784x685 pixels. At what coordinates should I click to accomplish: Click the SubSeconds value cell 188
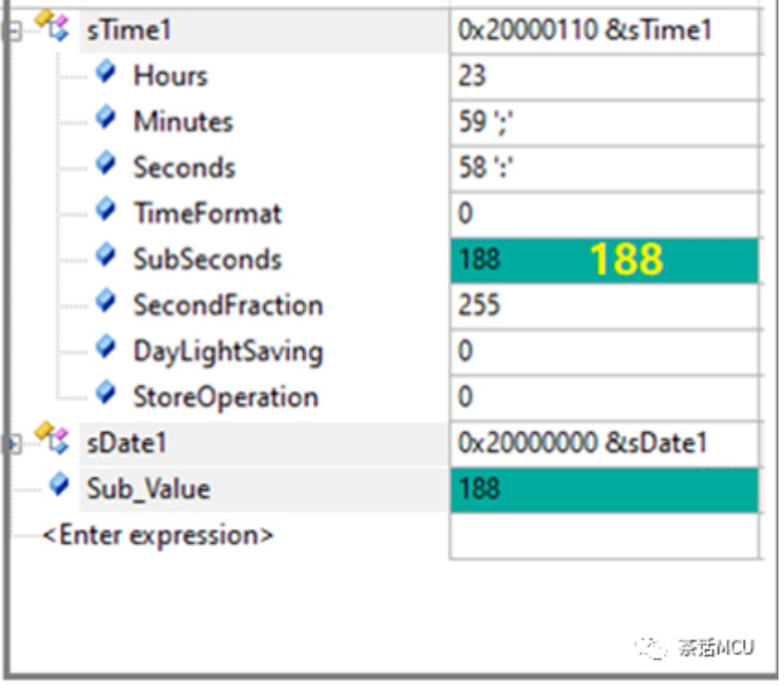[605, 260]
